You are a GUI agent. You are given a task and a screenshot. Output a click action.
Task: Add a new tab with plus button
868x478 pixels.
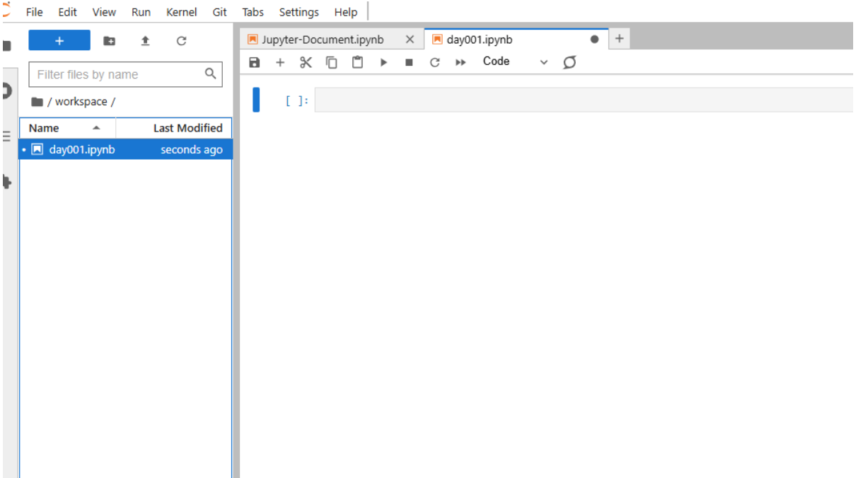click(619, 39)
